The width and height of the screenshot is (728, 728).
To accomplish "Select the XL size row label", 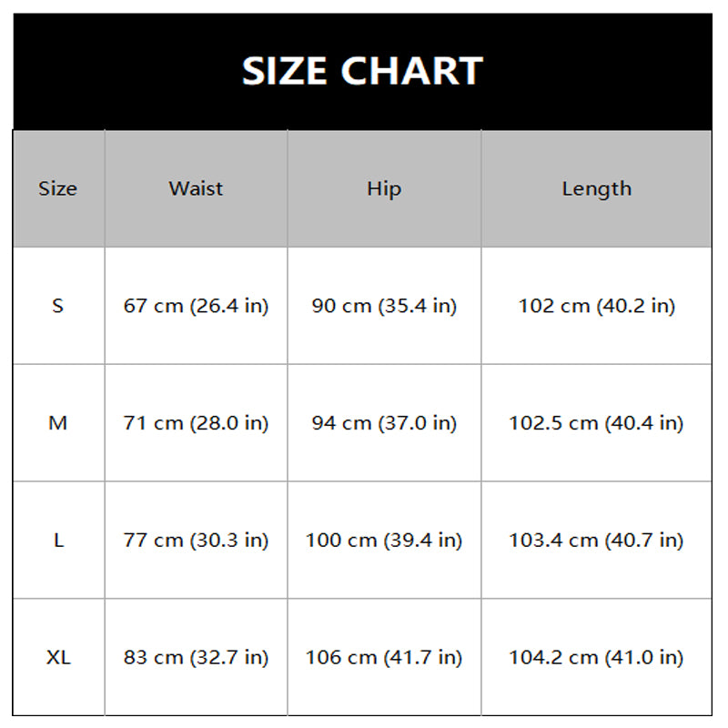I will click(x=58, y=657).
